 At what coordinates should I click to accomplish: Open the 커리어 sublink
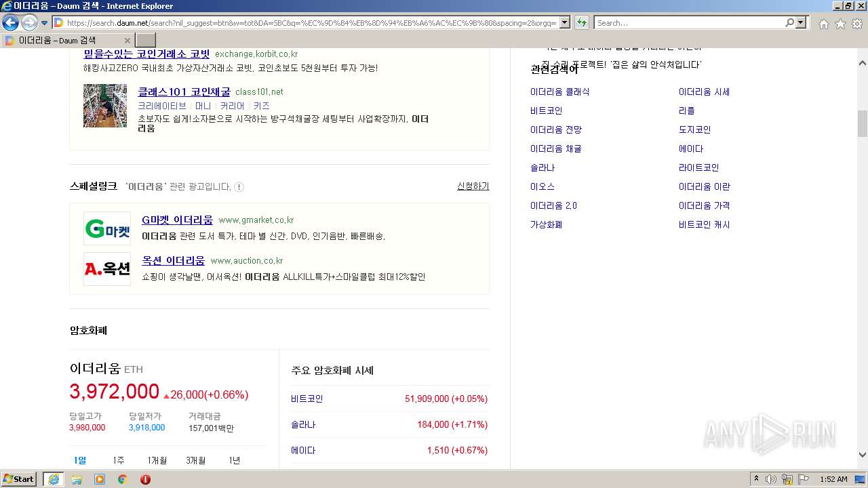[x=232, y=106]
